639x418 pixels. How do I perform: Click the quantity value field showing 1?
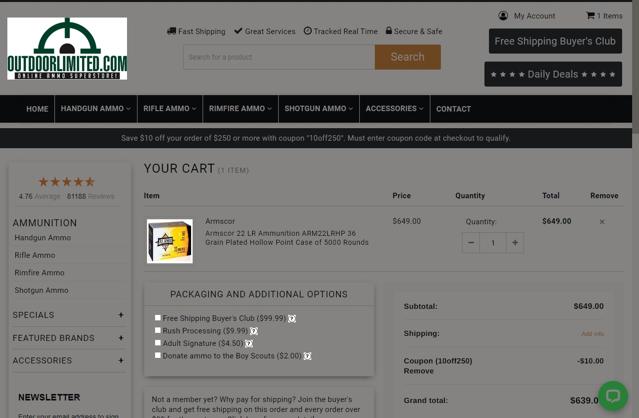point(493,243)
